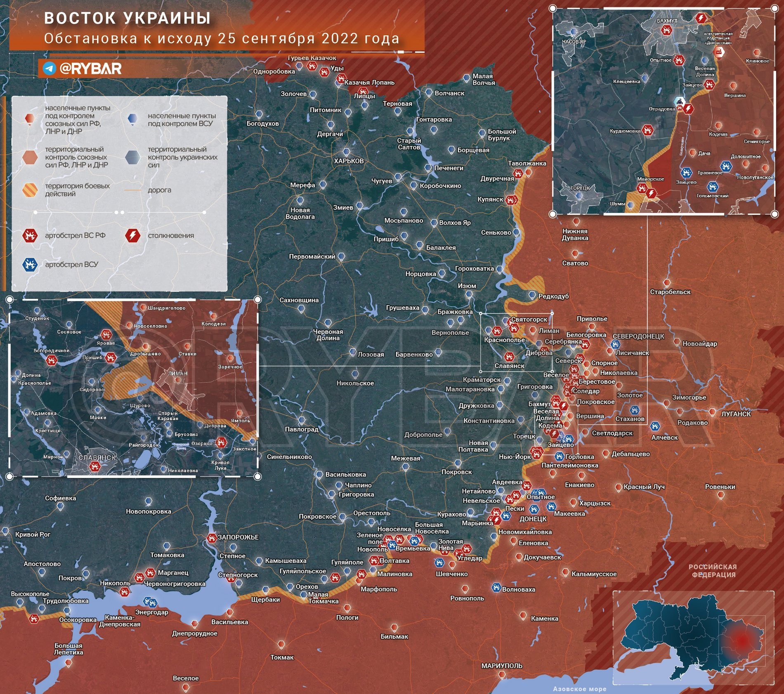Click the ХАРЬКОВ city label
Screen dimensions: 784x694
coord(349,161)
